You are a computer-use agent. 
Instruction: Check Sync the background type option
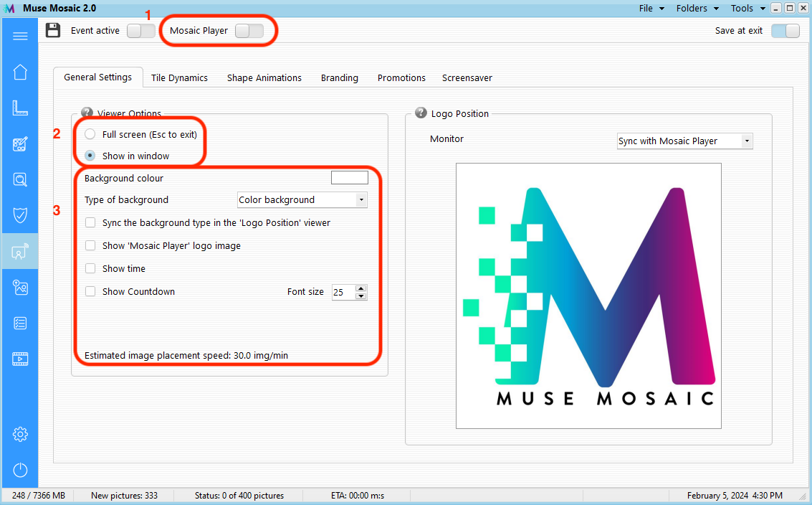point(90,222)
